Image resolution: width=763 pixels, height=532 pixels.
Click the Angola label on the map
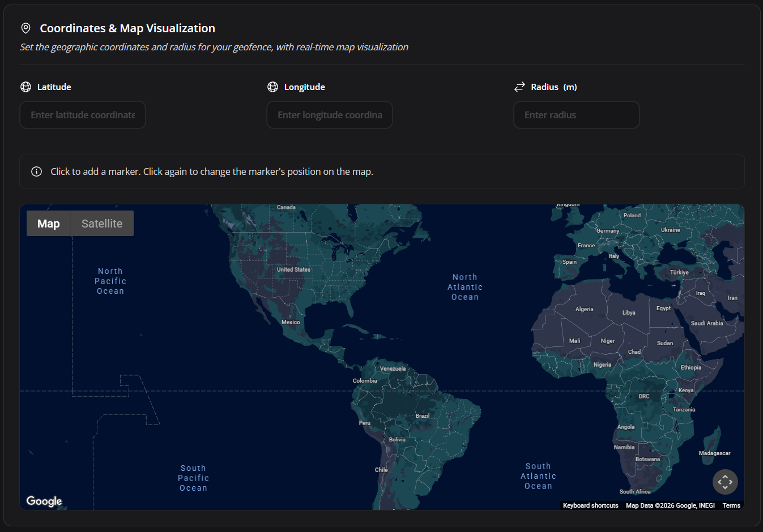[626, 427]
